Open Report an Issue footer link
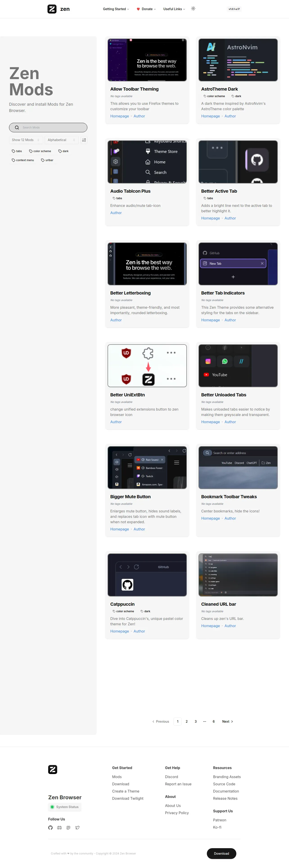 (x=178, y=784)
